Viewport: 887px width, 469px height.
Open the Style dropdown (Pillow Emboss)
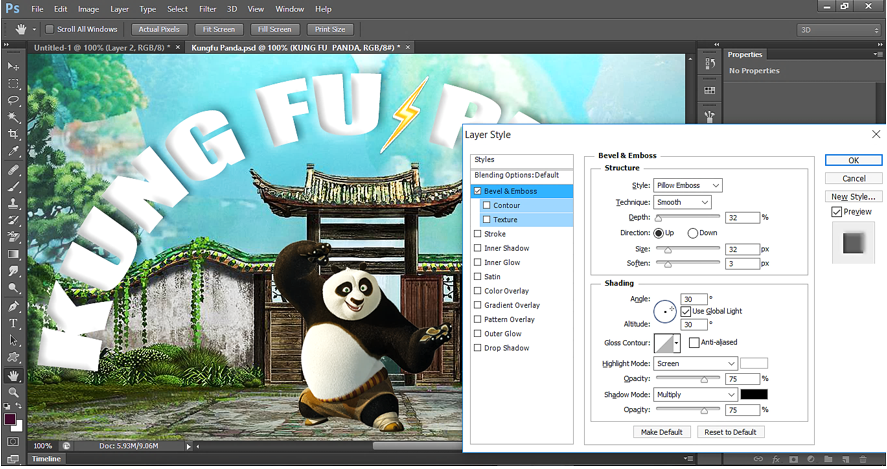point(688,185)
